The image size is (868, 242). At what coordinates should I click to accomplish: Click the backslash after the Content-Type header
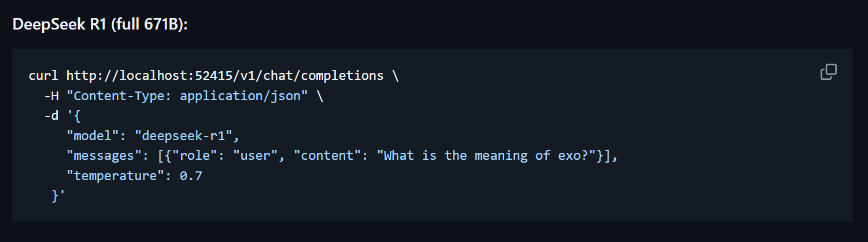(319, 96)
